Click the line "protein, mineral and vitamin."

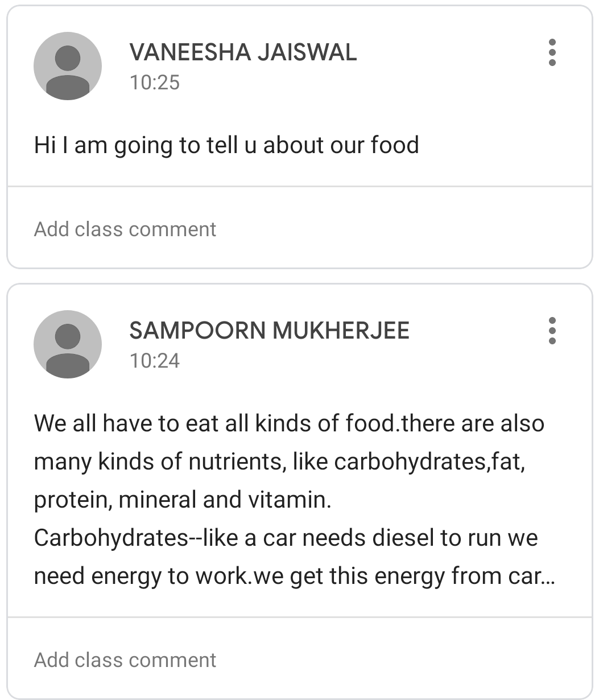click(182, 500)
